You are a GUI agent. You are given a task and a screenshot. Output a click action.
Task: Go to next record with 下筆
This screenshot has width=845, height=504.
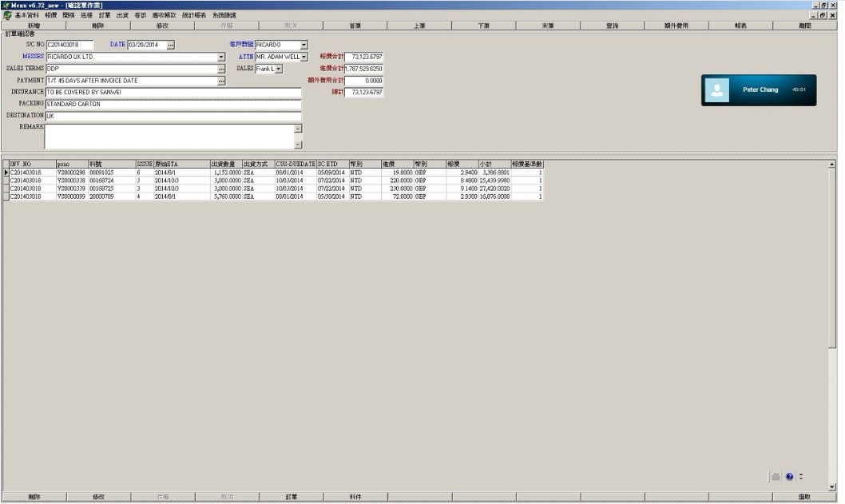click(x=483, y=26)
